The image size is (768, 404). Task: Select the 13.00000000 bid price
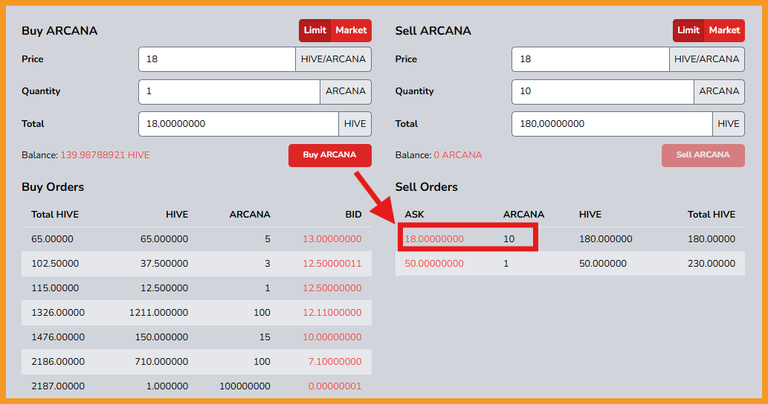coord(332,239)
